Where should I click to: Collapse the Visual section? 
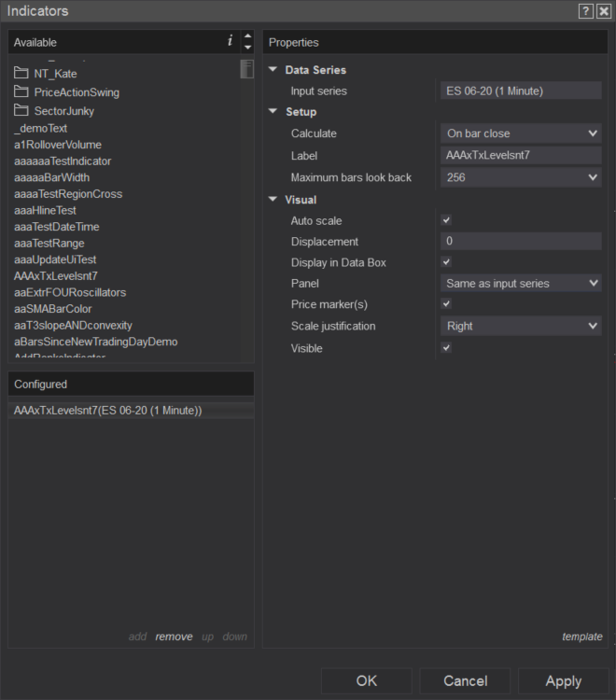click(x=273, y=200)
